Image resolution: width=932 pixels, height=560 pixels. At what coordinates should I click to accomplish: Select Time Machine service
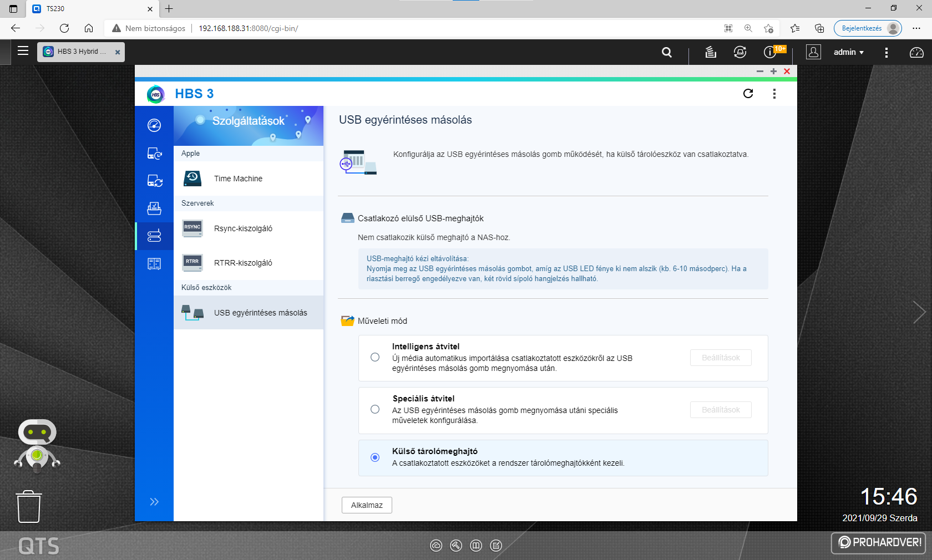249,179
